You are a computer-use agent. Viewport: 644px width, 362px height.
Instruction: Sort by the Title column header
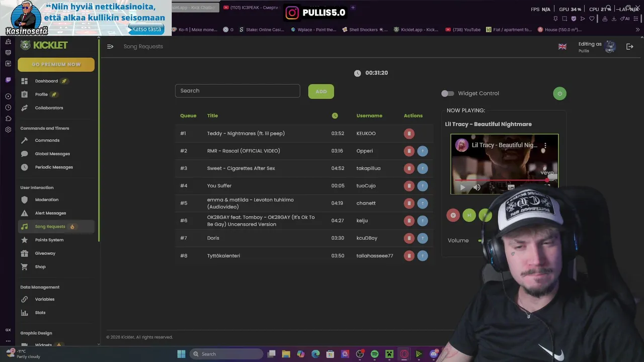[x=212, y=116]
